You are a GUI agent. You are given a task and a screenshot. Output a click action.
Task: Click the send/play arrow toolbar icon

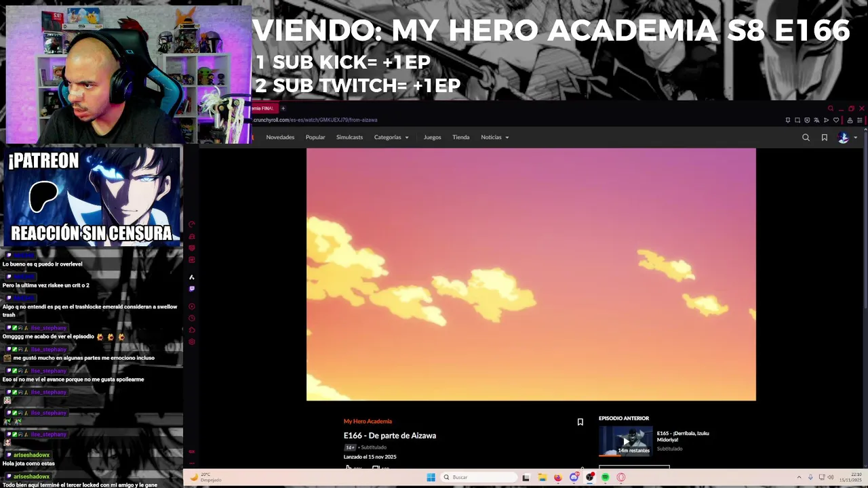coord(826,120)
